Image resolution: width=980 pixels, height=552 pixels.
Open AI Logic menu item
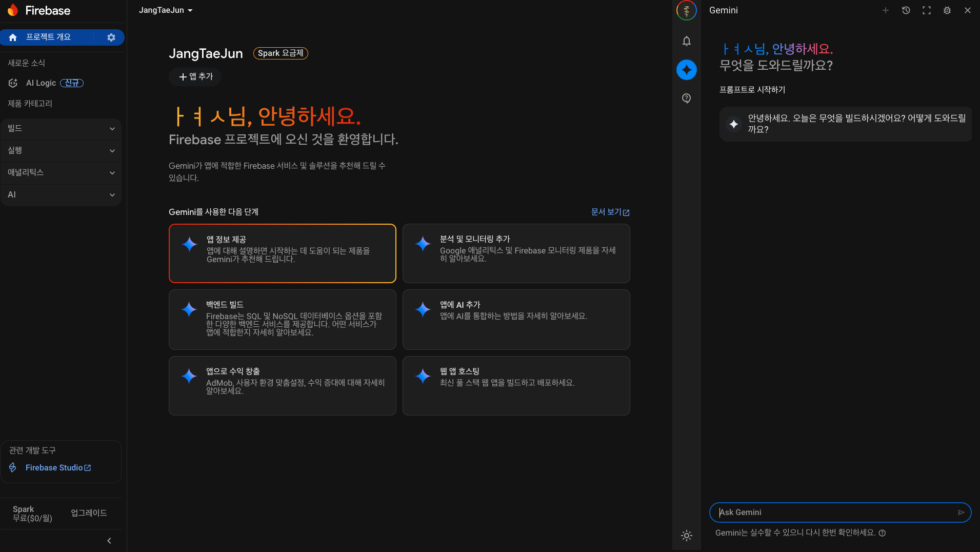(41, 83)
